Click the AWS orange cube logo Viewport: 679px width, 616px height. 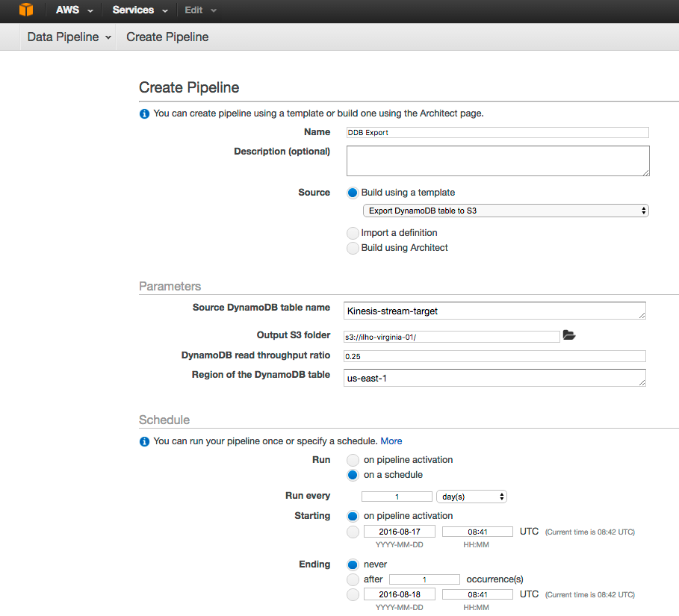point(26,10)
